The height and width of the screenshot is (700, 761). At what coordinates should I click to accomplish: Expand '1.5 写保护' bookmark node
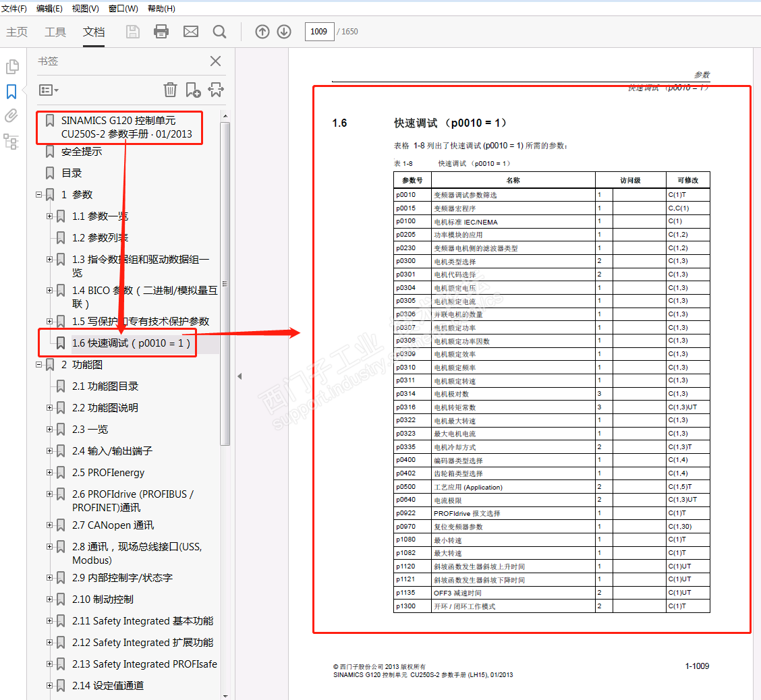tap(49, 321)
